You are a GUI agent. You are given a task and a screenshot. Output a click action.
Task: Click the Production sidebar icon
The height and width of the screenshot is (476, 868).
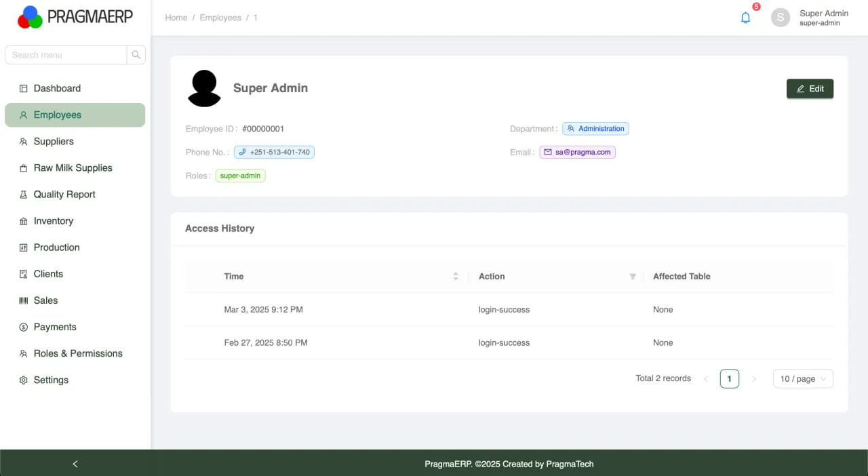24,247
